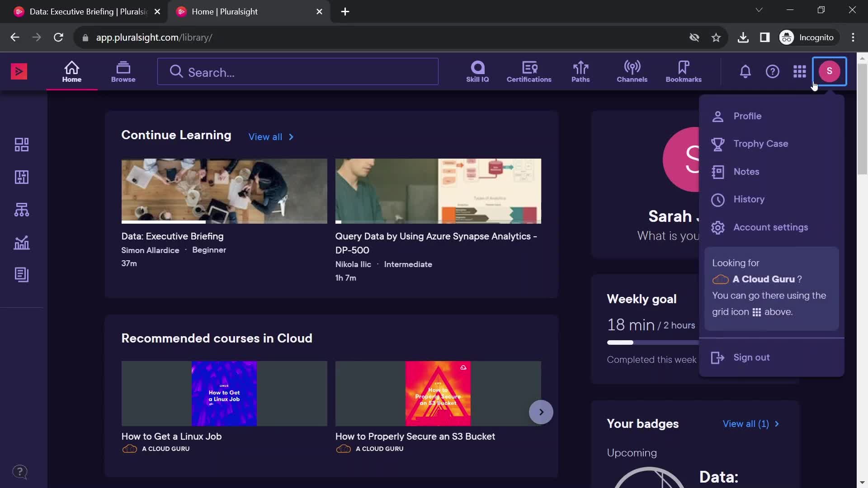Viewport: 868px width, 488px height.
Task: Click the weekly goal progress bar
Action: click(653, 343)
